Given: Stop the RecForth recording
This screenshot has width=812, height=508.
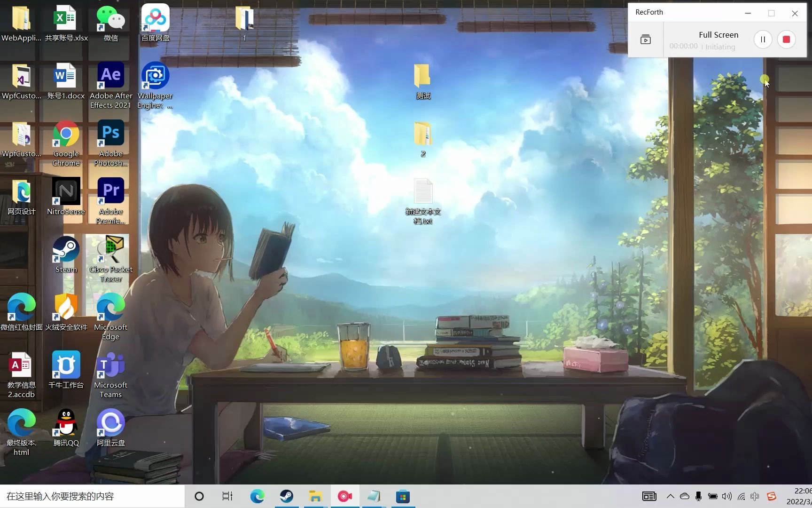Looking at the screenshot, I should [x=786, y=40].
